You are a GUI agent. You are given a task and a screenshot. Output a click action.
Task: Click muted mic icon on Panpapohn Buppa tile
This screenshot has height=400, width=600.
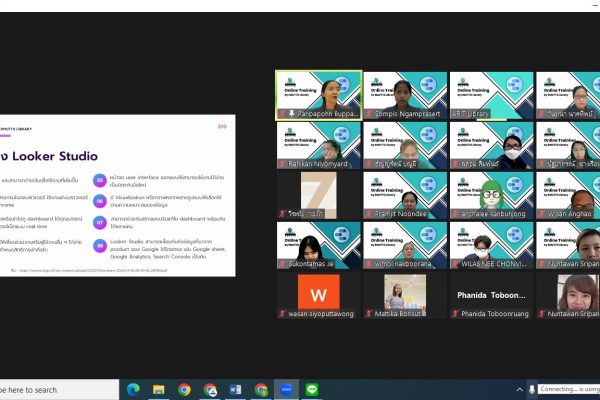(282, 114)
